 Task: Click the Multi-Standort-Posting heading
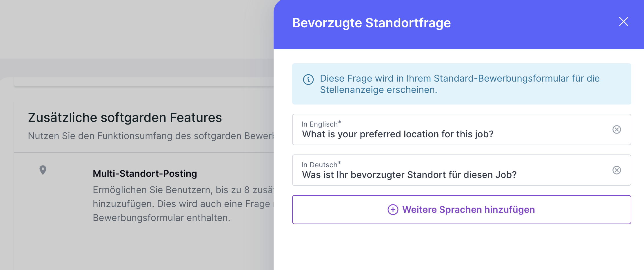tap(145, 174)
